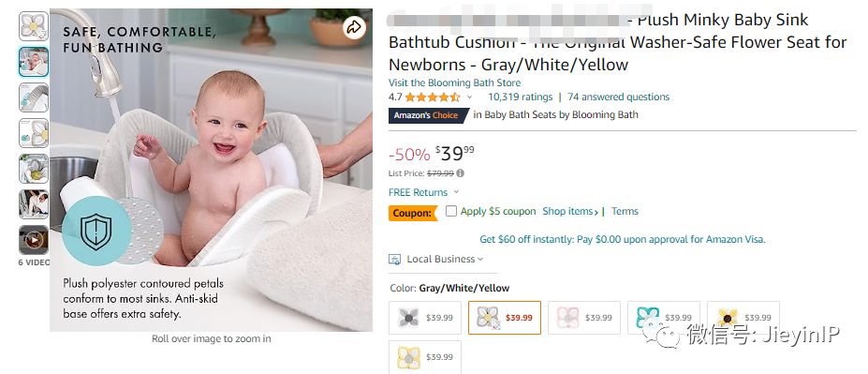Open the 10,319 ratings link

[521, 97]
